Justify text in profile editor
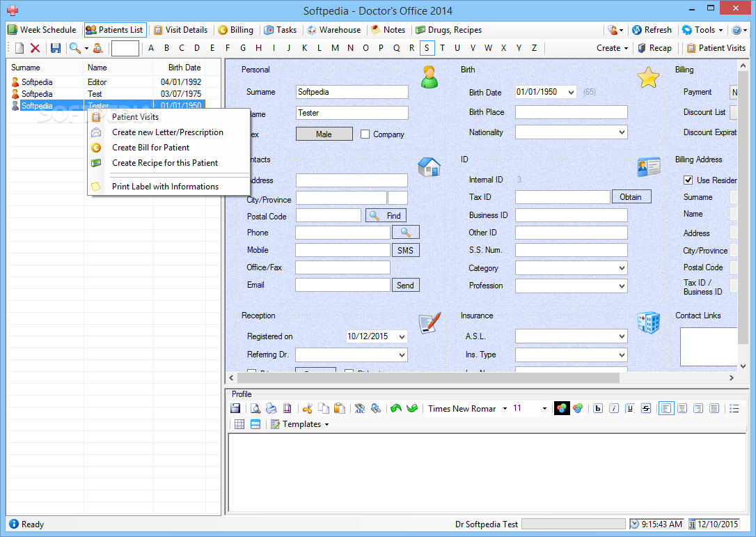756x537 pixels. [x=714, y=409]
